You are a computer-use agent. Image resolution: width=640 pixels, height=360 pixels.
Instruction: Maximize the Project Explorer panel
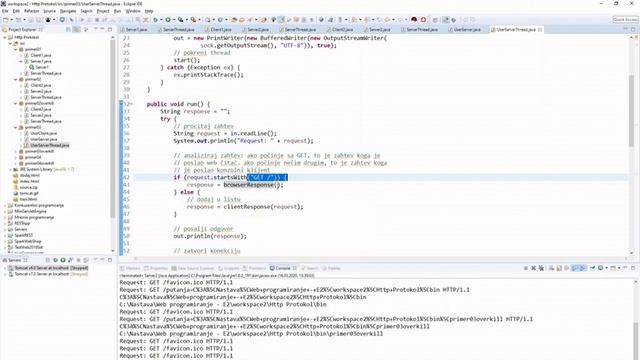tap(110, 29)
